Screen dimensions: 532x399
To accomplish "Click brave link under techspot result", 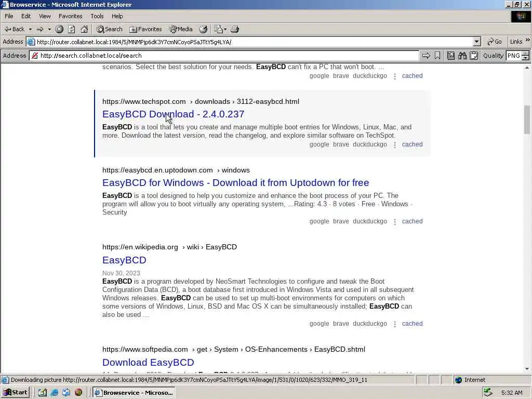I will pyautogui.click(x=341, y=144).
